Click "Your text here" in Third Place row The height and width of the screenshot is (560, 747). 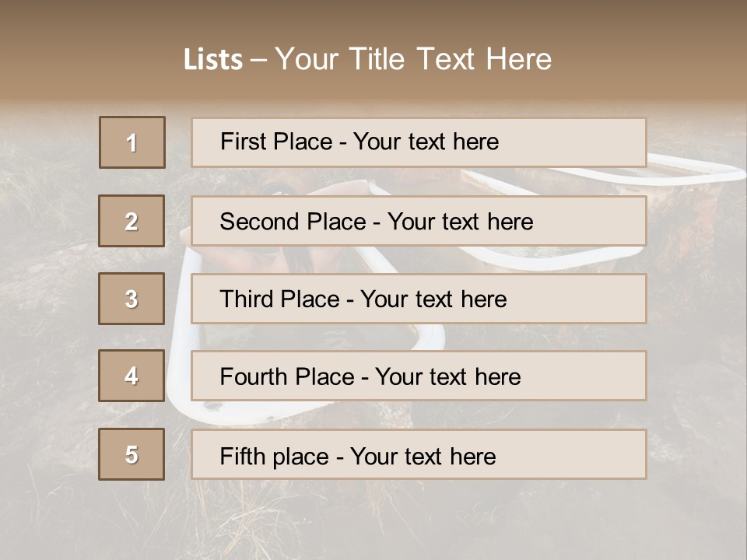434,299
